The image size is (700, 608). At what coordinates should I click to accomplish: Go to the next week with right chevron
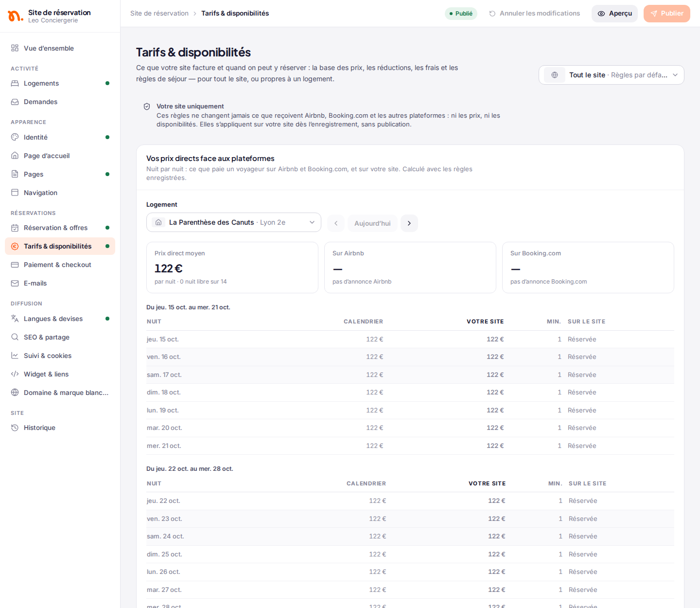(409, 223)
